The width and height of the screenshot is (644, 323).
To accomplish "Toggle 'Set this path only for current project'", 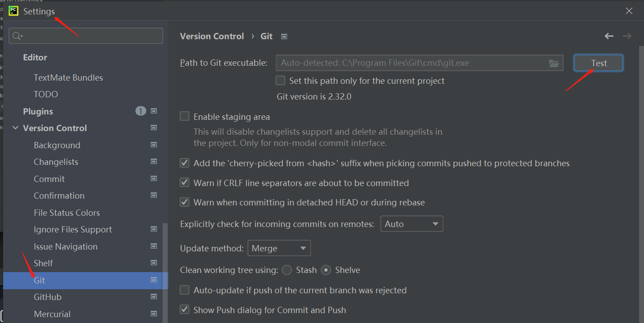I will pyautogui.click(x=280, y=81).
